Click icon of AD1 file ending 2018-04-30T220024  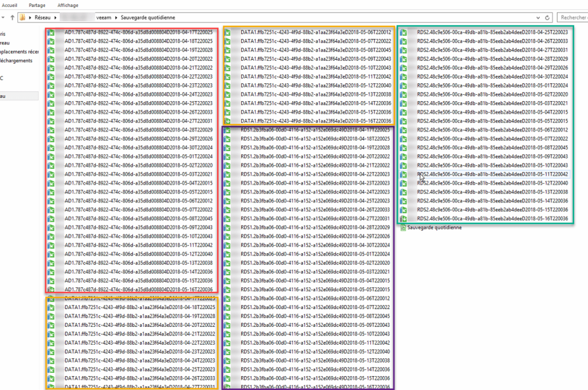pyautogui.click(x=51, y=148)
